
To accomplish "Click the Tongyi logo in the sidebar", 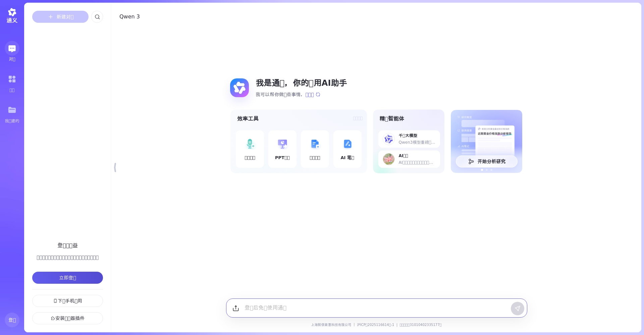I will (12, 16).
